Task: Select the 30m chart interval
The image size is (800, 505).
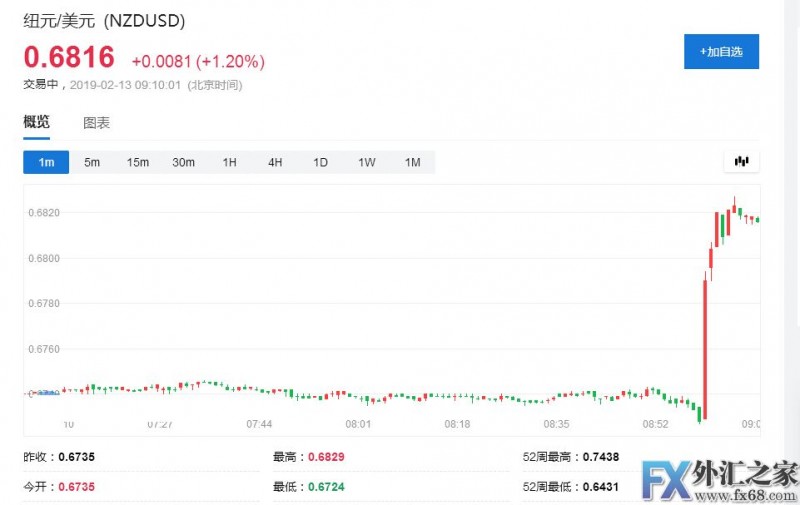Action: 183,162
